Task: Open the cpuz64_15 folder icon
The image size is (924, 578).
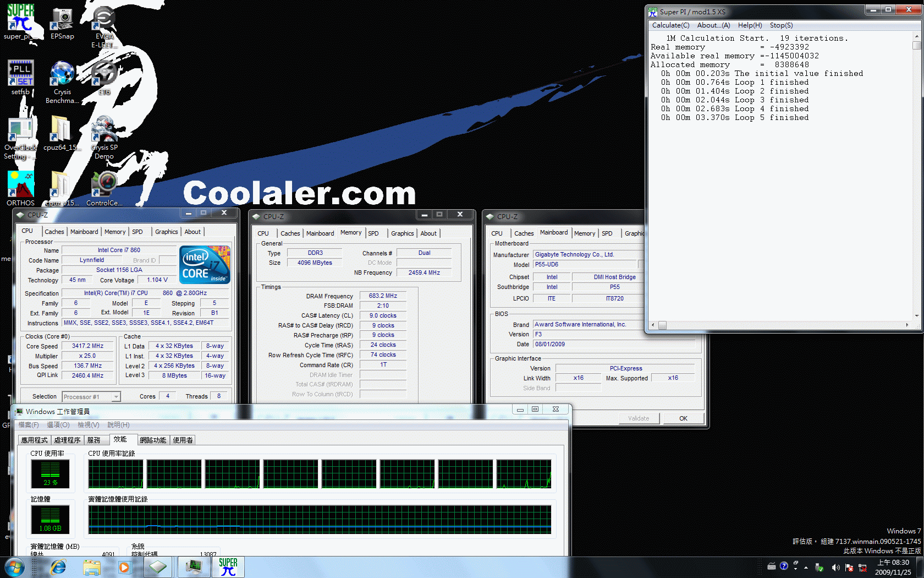Action: (x=61, y=133)
